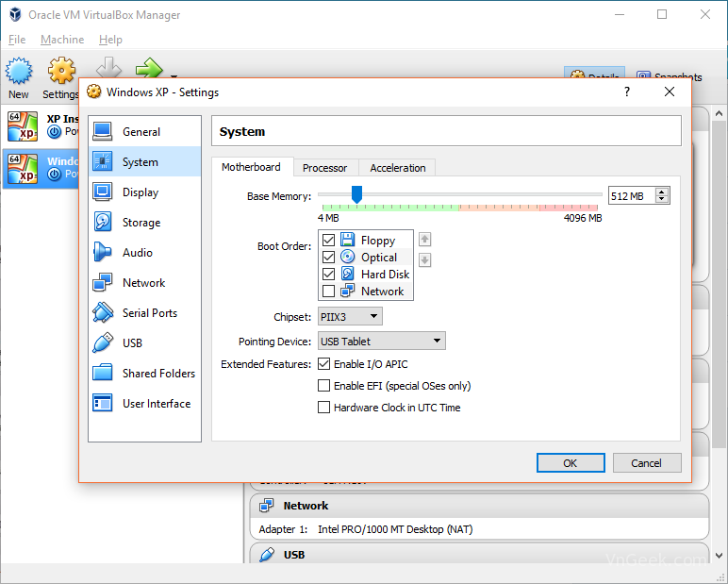This screenshot has height=584, width=728.
Task: Click the USB section icon in details pane
Action: coord(267,554)
